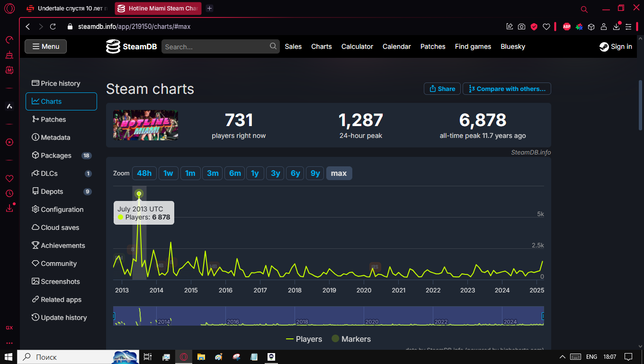This screenshot has width=644, height=364.
Task: Search open tabs with magnifier icon
Action: tap(584, 9)
